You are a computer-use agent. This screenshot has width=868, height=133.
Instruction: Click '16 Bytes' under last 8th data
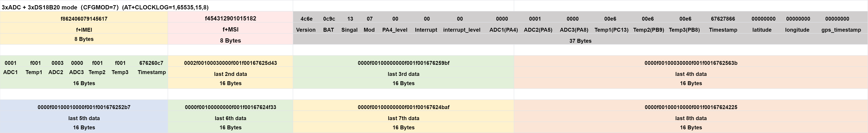pos(691,128)
